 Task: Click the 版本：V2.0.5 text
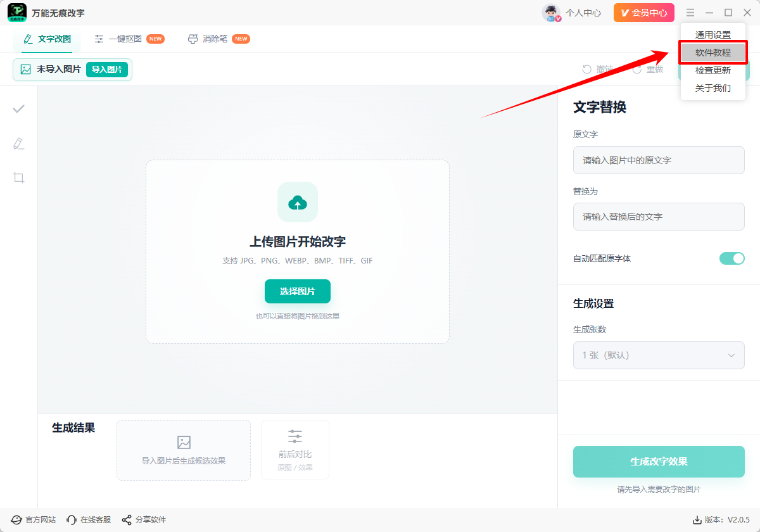[727, 520]
